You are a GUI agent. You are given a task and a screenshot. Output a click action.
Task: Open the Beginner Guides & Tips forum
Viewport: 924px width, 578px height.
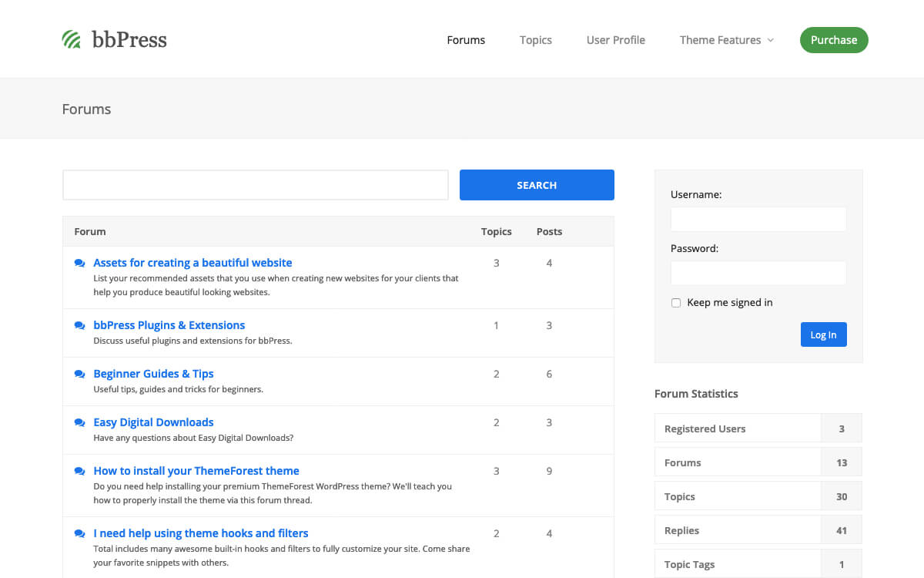pos(153,374)
